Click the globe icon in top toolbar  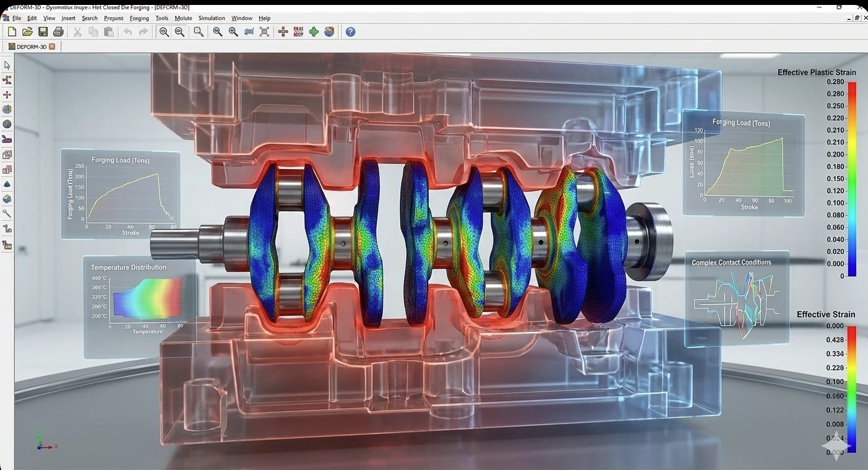pyautogui.click(x=329, y=32)
